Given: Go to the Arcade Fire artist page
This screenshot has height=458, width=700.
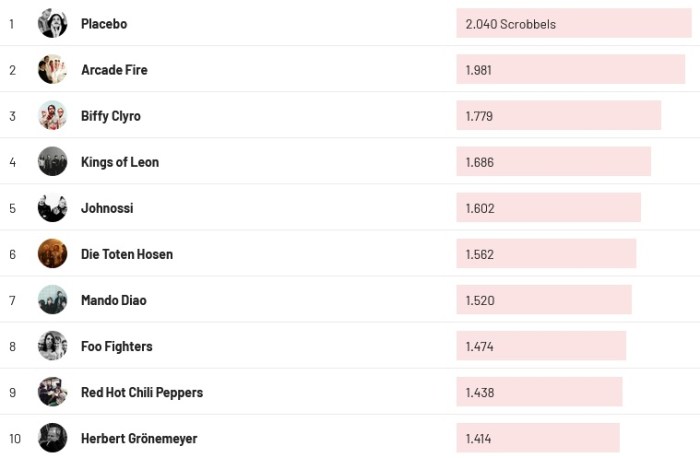Looking at the screenshot, I should [x=114, y=70].
